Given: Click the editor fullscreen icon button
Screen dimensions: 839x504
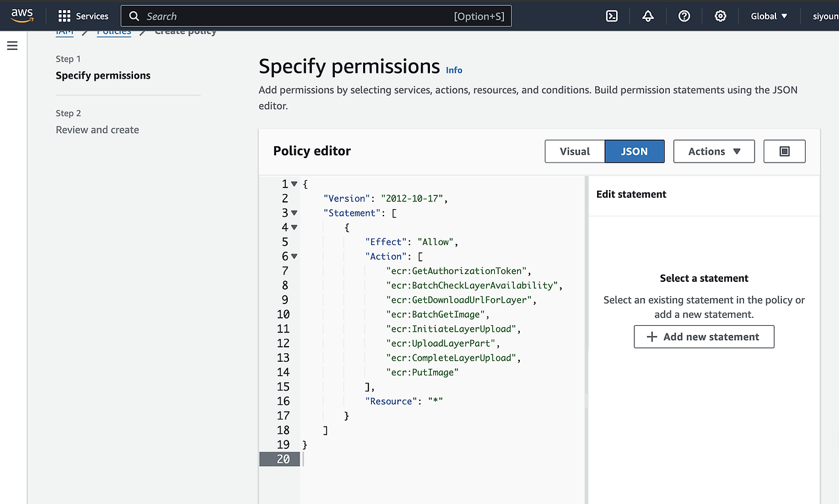Looking at the screenshot, I should click(x=784, y=151).
